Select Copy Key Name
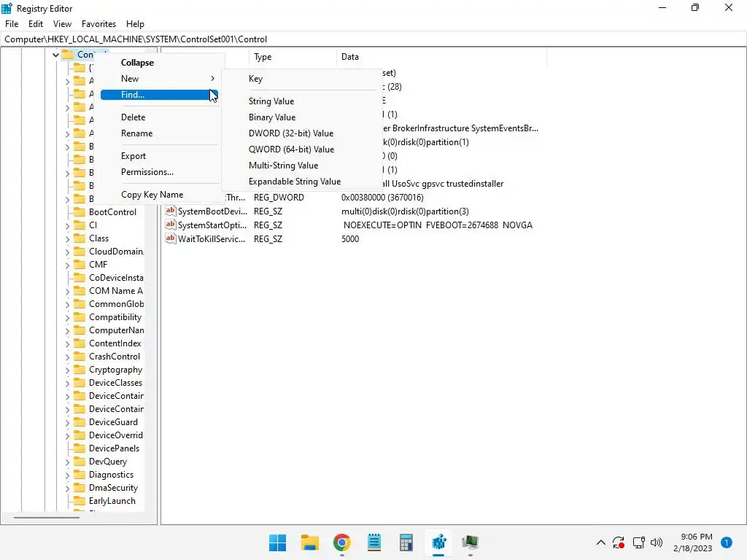The width and height of the screenshot is (747, 560). pos(152,194)
